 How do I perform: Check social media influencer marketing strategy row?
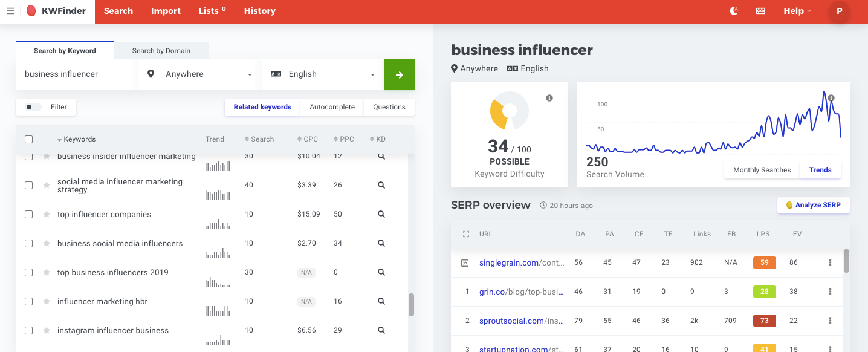[x=28, y=186]
